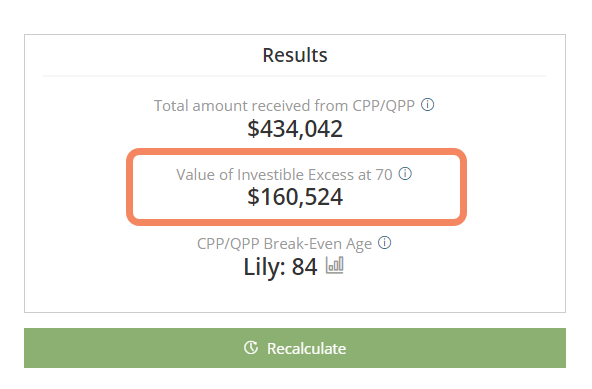Click the $434,042 total amount value

295,129
